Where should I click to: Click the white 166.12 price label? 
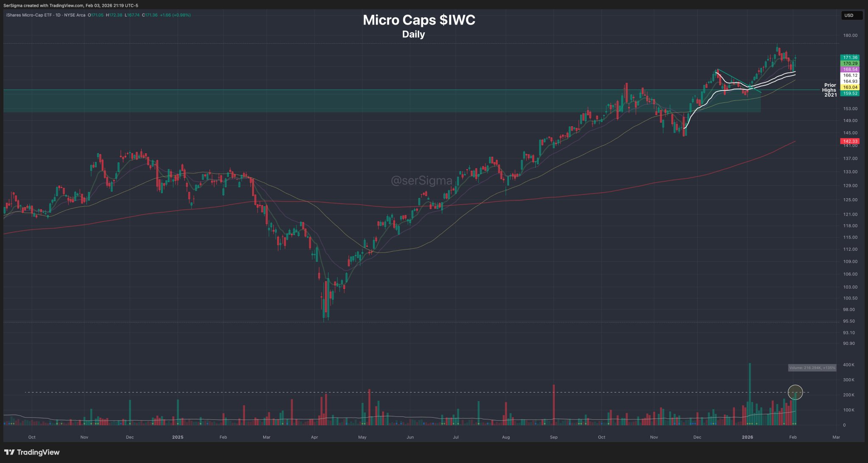click(x=850, y=75)
